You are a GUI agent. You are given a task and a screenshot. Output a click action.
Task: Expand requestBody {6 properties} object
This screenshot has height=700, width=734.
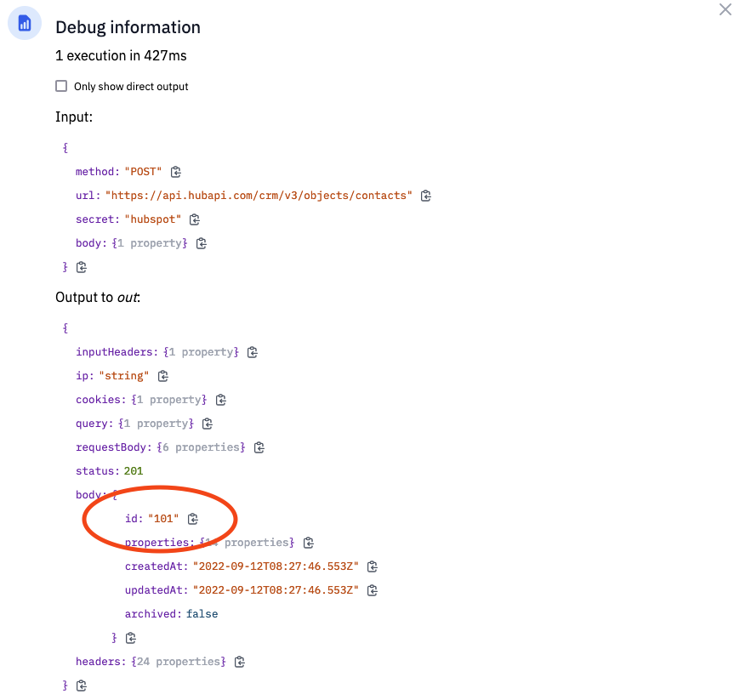[201, 447]
